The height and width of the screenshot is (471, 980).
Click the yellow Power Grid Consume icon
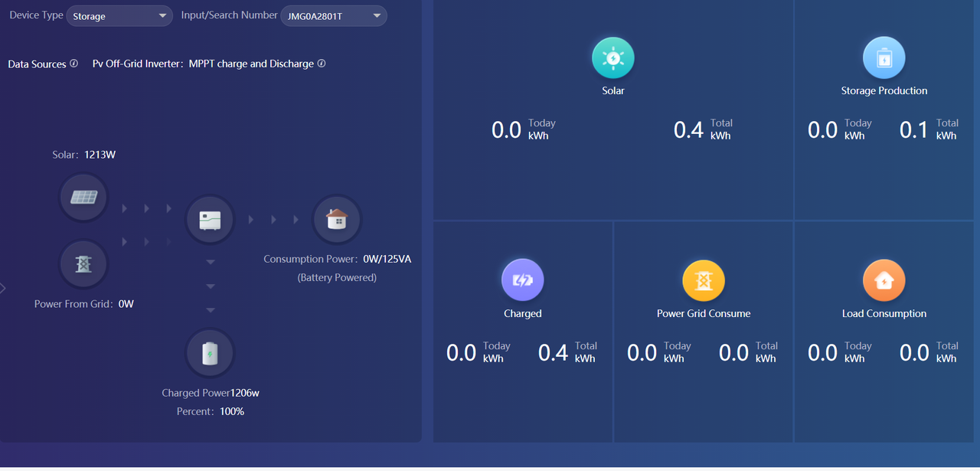704,280
